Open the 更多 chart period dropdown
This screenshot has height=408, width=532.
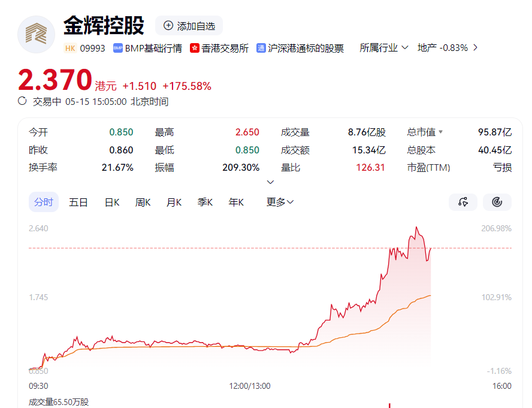click(x=280, y=203)
